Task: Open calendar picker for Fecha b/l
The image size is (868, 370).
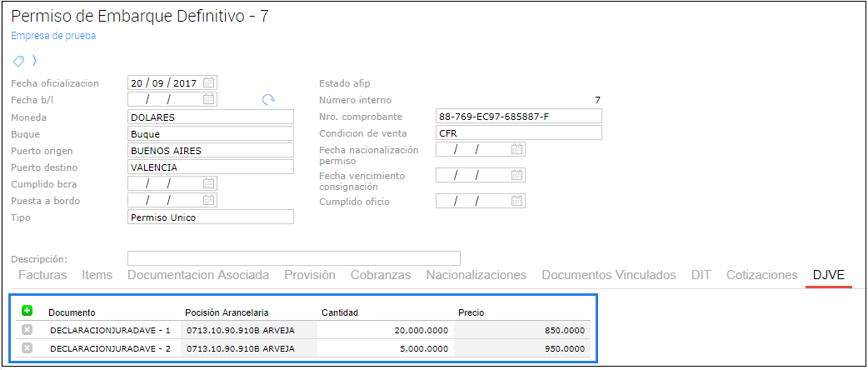Action: [x=209, y=99]
